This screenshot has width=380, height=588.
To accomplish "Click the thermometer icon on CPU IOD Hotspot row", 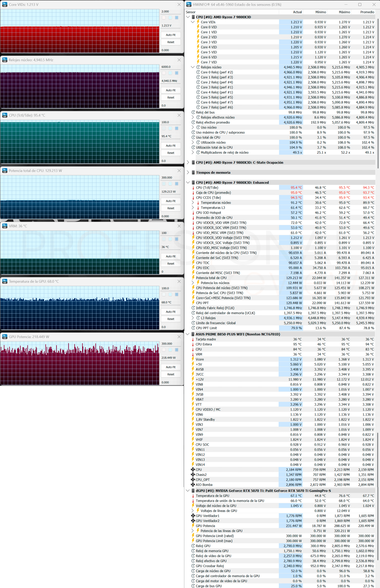I will click(x=193, y=212).
